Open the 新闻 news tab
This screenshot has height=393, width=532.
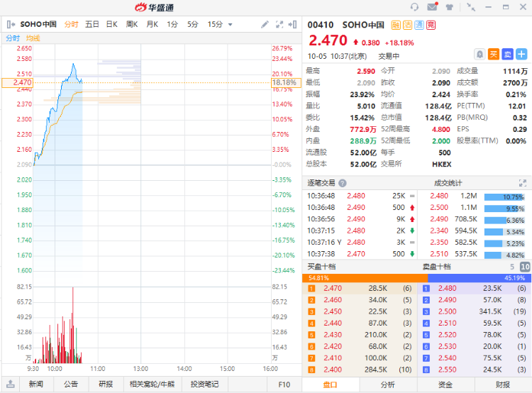[x=36, y=384]
